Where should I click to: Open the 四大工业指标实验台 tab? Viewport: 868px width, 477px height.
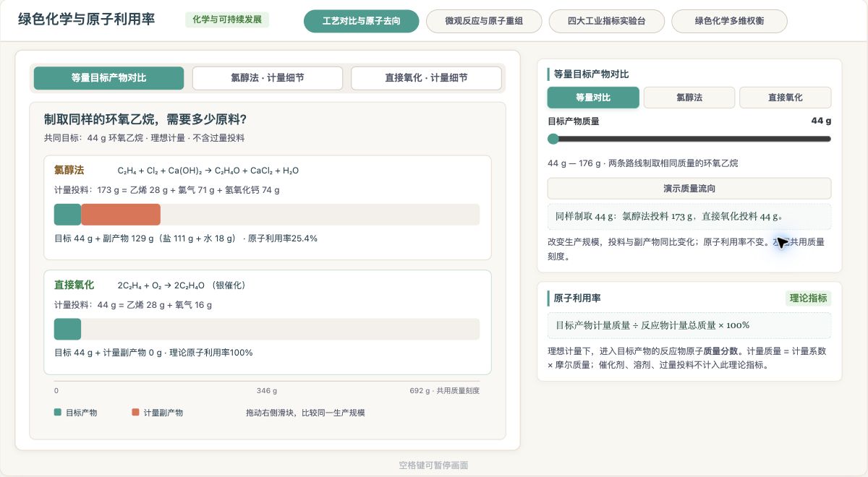(606, 21)
